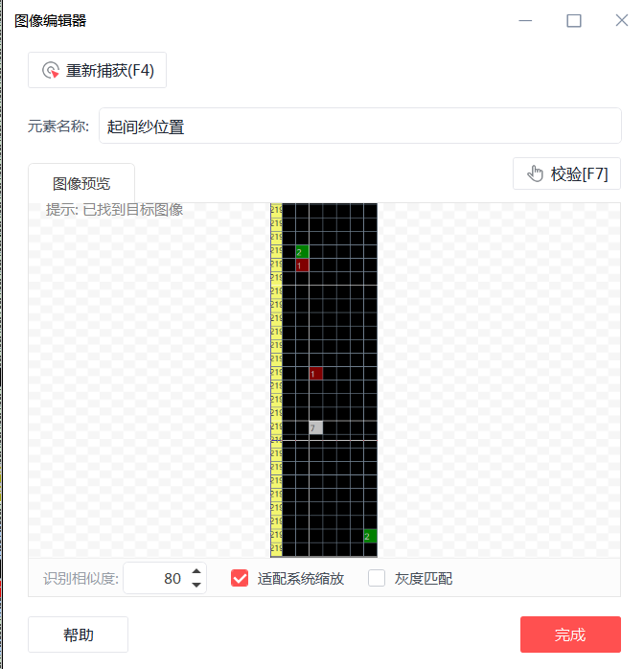
Task: Click the 重新捕获(F4) button
Action: (x=97, y=70)
